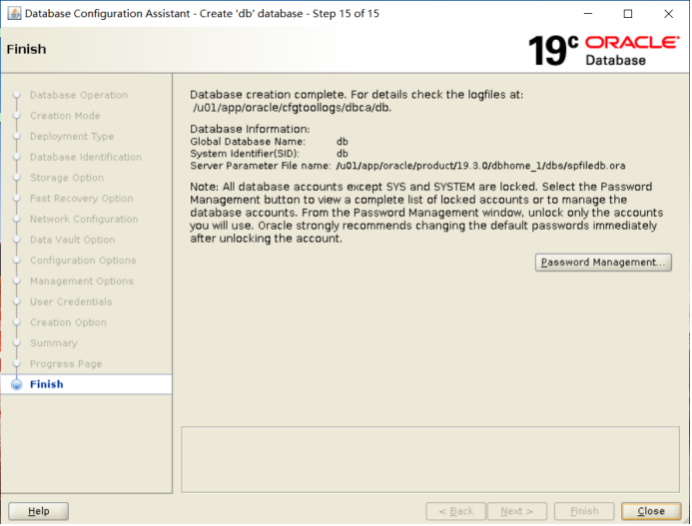Select the Management Options step
Image resolution: width=692 pixels, height=526 pixels.
tap(82, 281)
